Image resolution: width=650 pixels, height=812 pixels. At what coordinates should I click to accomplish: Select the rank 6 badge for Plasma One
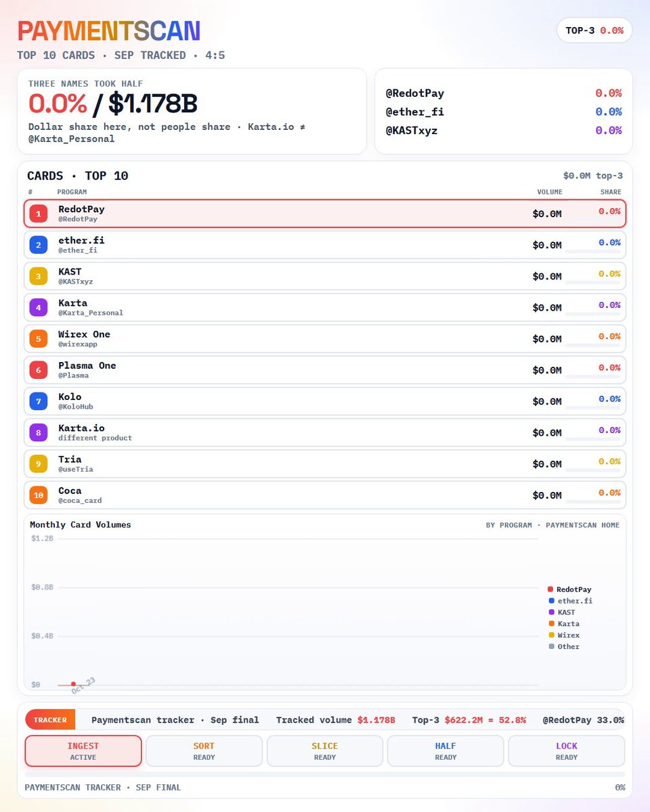click(x=39, y=370)
